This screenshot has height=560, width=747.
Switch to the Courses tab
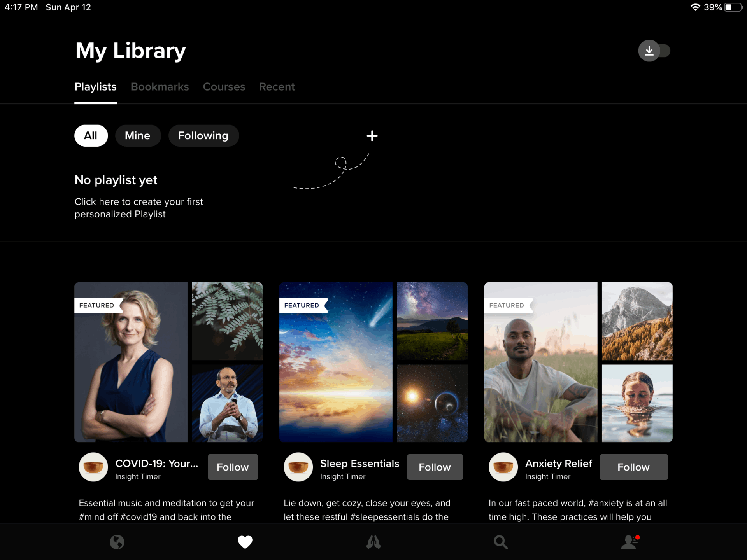224,86
